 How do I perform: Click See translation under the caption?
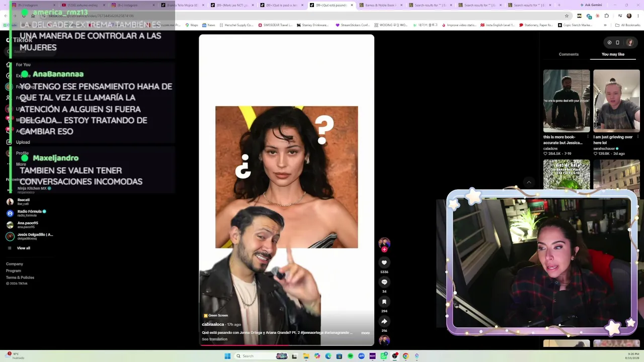click(214, 339)
